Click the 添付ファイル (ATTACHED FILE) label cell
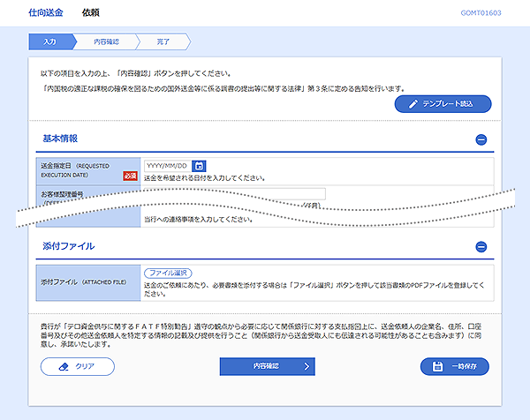The image size is (530, 420). (x=88, y=282)
